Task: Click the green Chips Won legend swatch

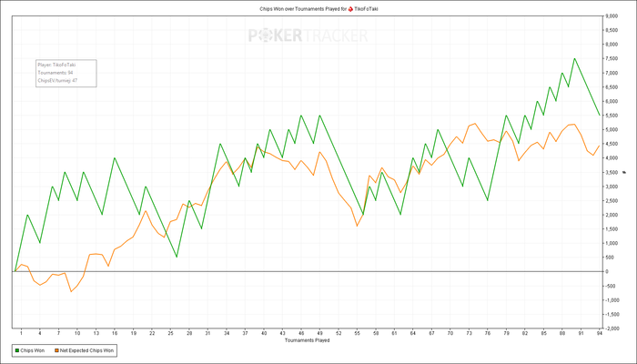Action: (16, 350)
